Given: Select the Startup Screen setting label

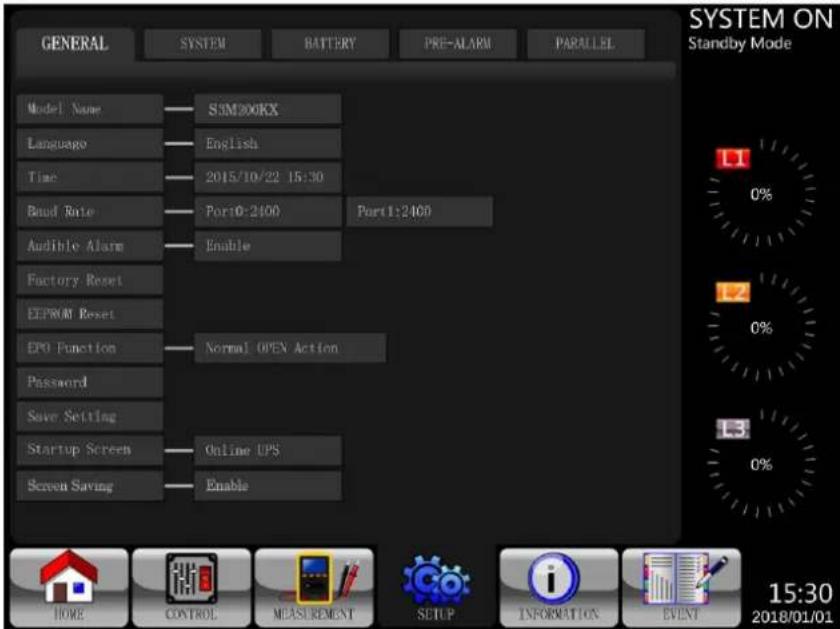Looking at the screenshot, I should [x=89, y=450].
